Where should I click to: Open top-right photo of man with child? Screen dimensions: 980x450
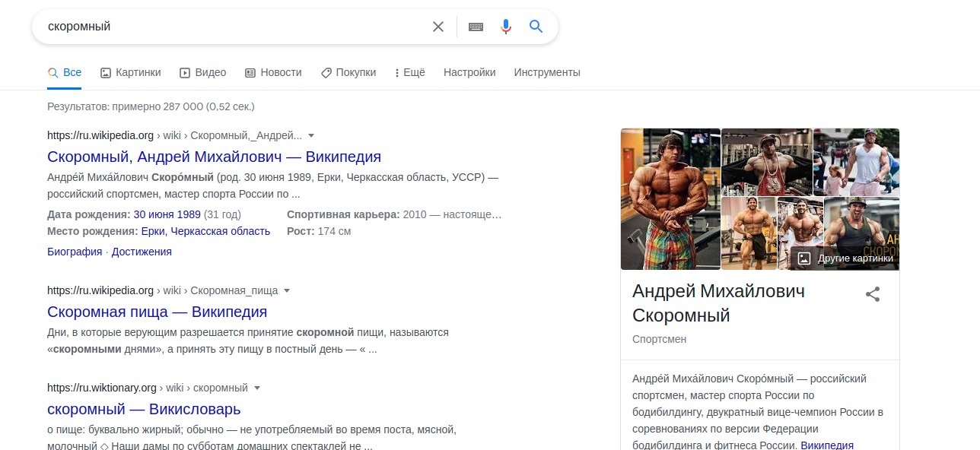tap(856, 162)
